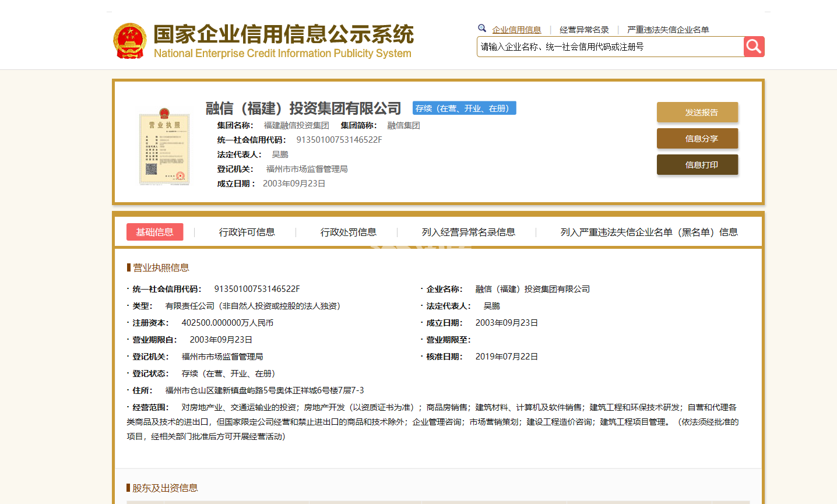
Task: Click registered capital value 402500.000000万人民币
Action: pyautogui.click(x=227, y=323)
